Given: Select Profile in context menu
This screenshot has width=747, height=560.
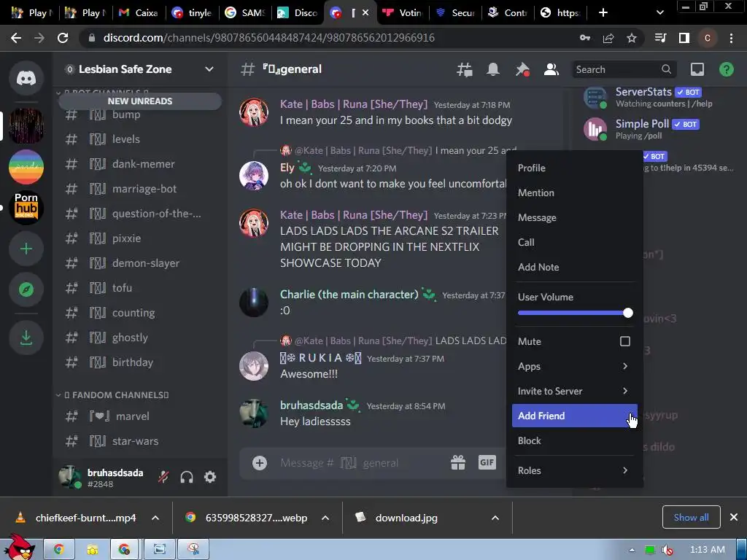Looking at the screenshot, I should (x=575, y=168).
